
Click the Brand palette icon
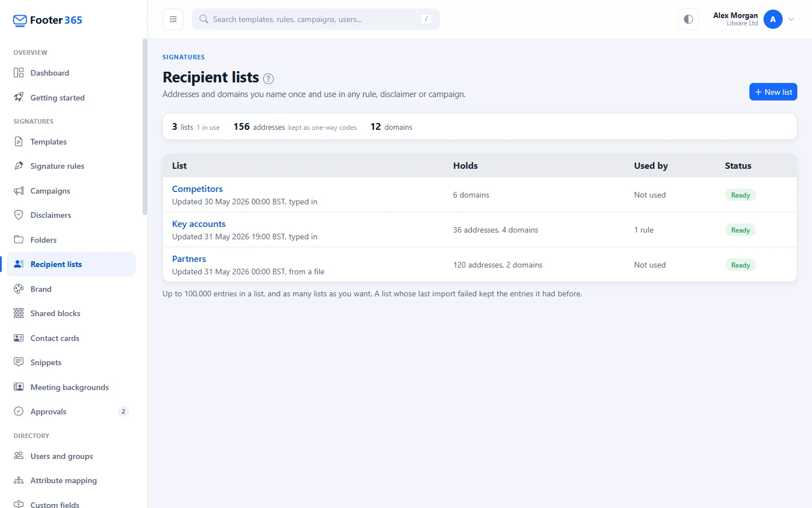pyautogui.click(x=19, y=289)
